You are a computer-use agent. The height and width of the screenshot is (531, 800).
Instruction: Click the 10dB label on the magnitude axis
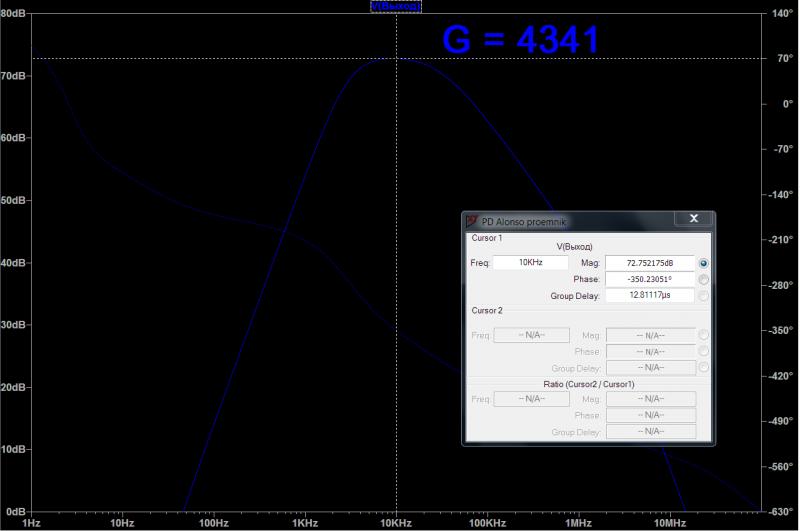click(x=13, y=449)
